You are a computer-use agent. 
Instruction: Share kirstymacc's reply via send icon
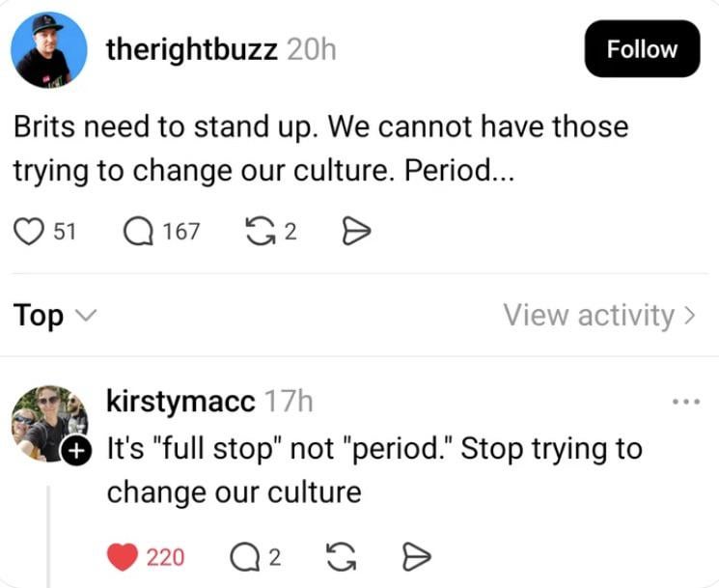click(x=415, y=557)
